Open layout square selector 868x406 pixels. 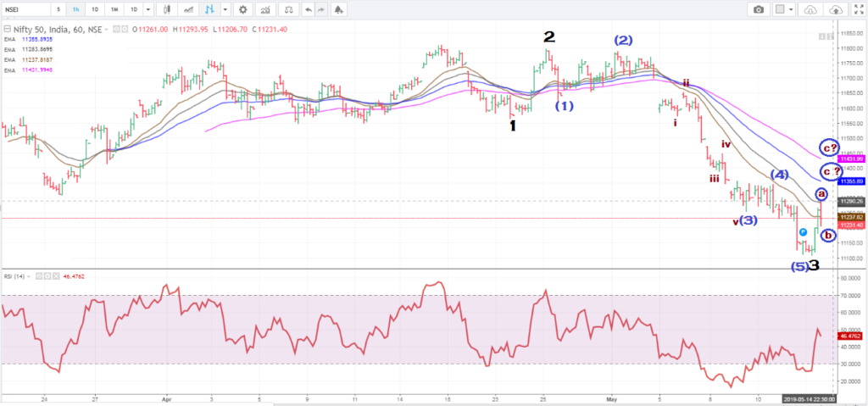coord(780,9)
